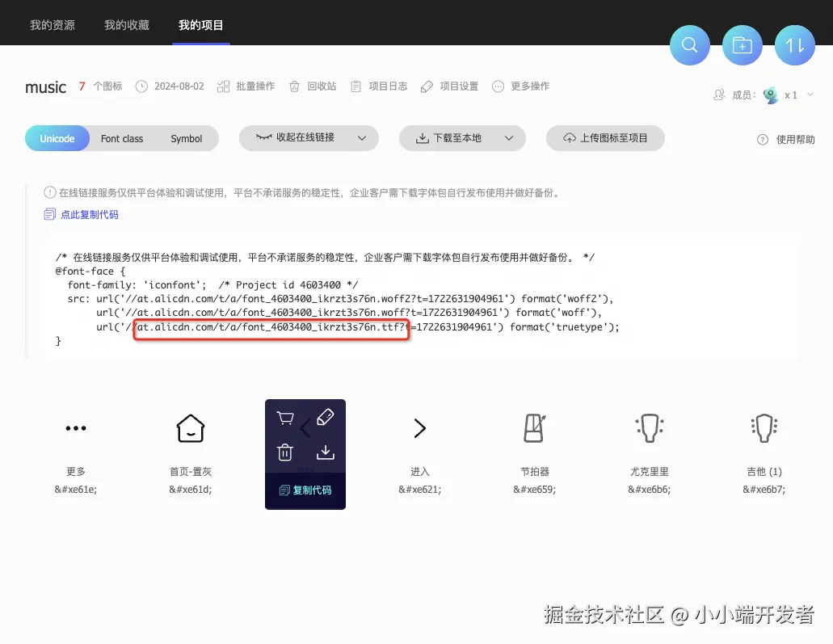Viewport: 833px width, 644px height.
Task: Click 上传图标至项目 upload button
Action: pos(605,138)
